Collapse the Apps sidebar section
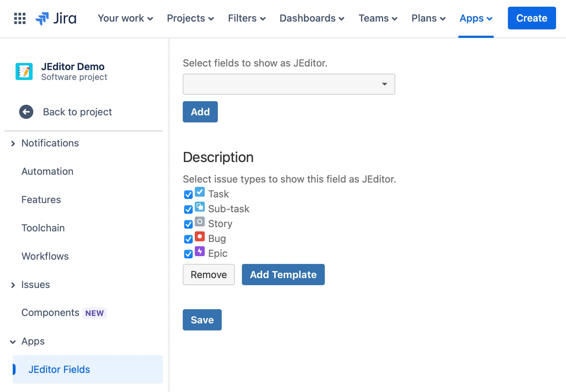This screenshot has height=392, width=566. coord(13,341)
